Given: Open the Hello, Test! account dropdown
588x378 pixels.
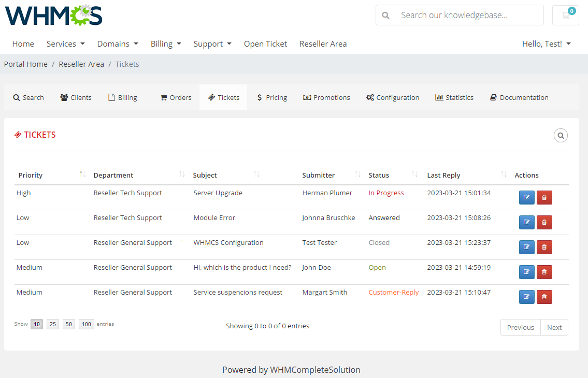Looking at the screenshot, I should [x=546, y=43].
